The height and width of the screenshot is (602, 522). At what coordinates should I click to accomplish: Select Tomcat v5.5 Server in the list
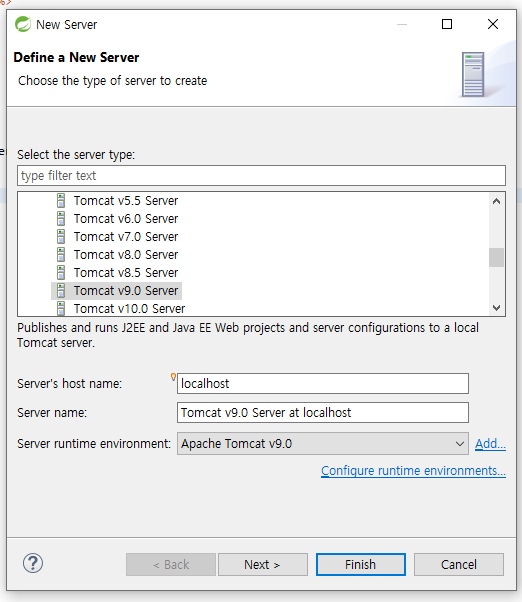[126, 200]
